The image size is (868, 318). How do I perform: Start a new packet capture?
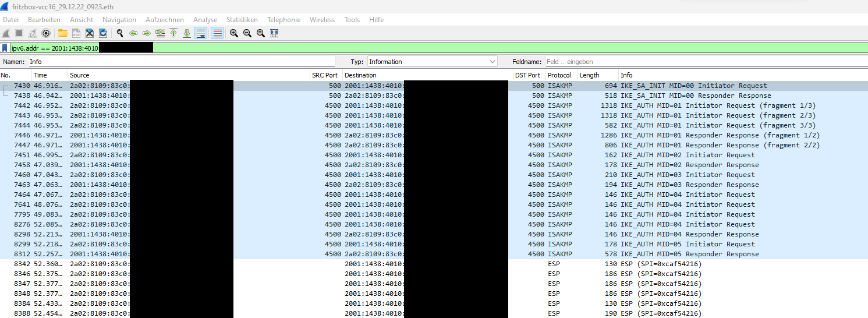[x=6, y=33]
